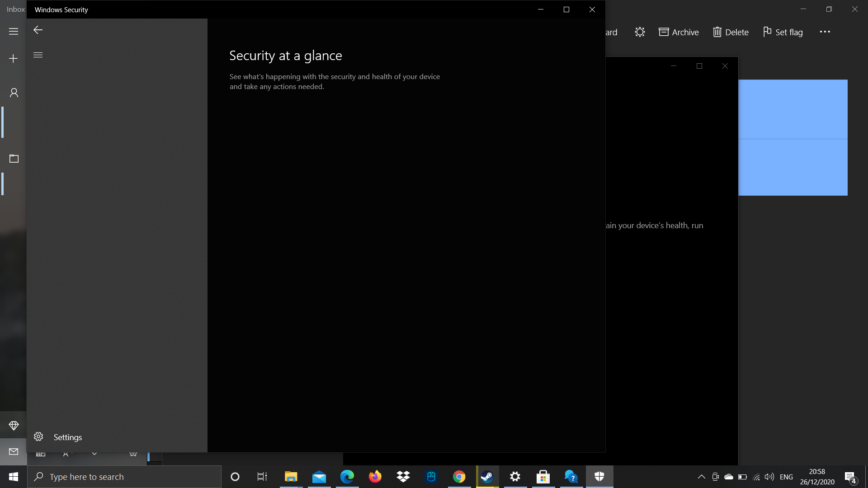Archive the message in Mail toolbar
868x488 pixels.
pos(679,32)
